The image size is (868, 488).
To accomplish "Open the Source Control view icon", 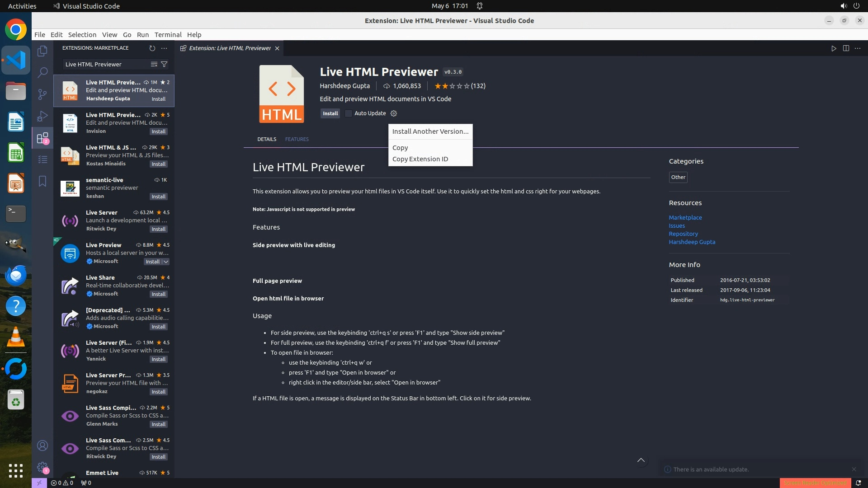I will click(42, 94).
